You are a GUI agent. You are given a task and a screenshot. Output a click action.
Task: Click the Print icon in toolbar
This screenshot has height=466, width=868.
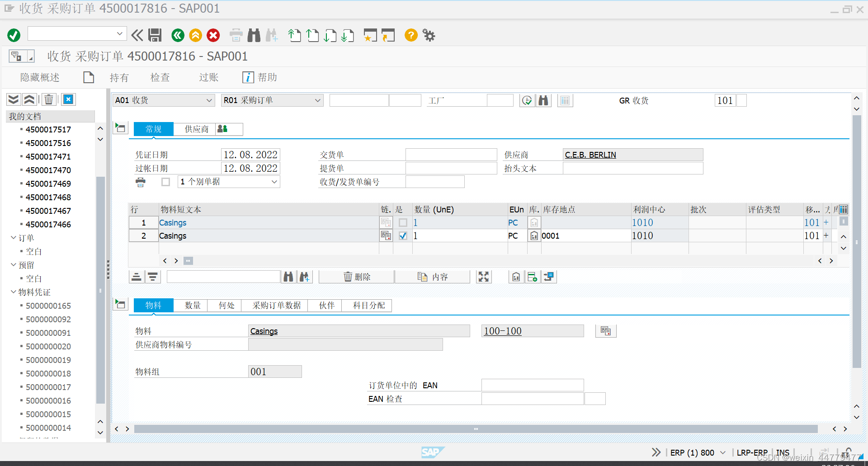[x=236, y=35]
